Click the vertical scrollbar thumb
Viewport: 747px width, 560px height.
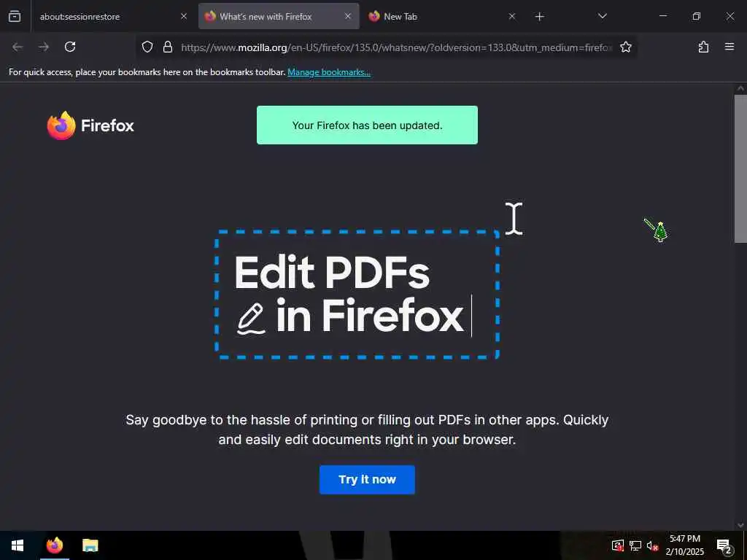click(x=740, y=169)
